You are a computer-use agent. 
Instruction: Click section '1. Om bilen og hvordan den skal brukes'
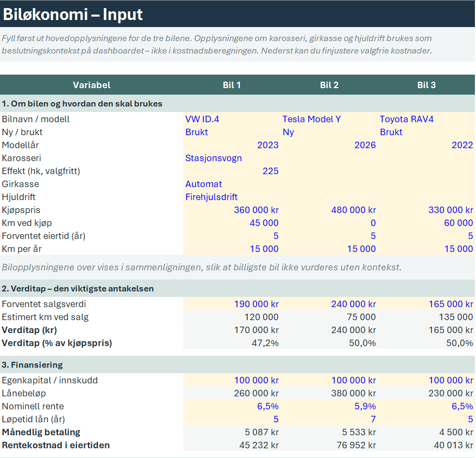coord(82,104)
